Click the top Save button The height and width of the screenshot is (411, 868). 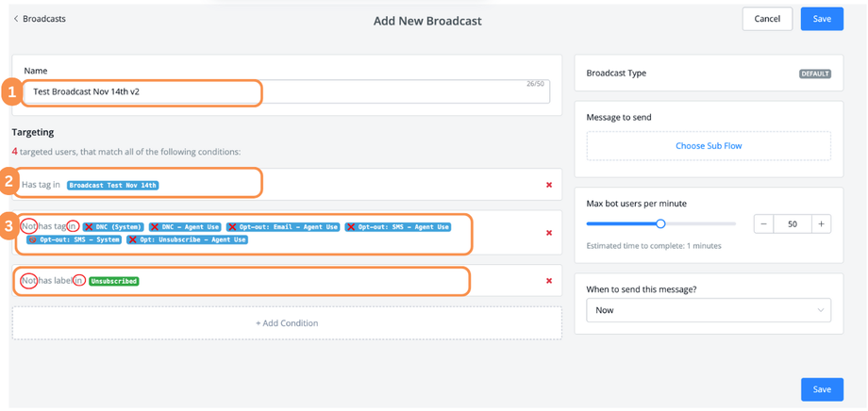[822, 19]
